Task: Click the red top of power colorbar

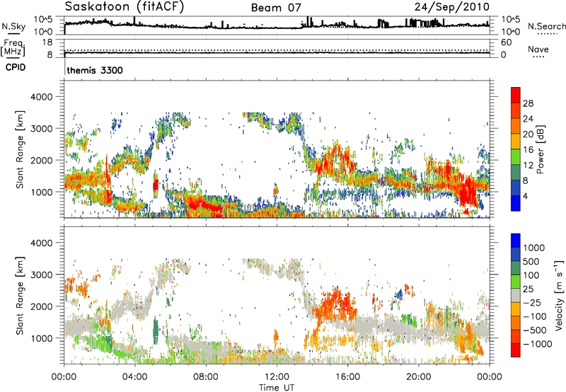Action: click(516, 95)
